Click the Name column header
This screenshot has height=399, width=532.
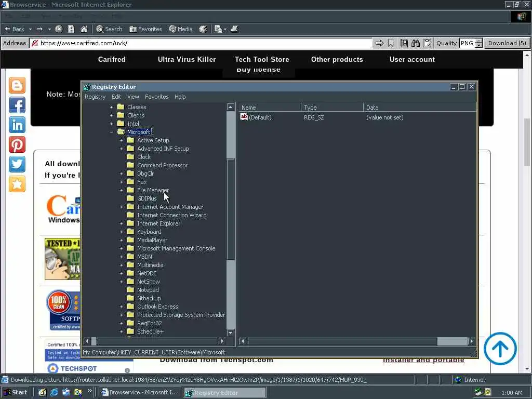pos(270,107)
